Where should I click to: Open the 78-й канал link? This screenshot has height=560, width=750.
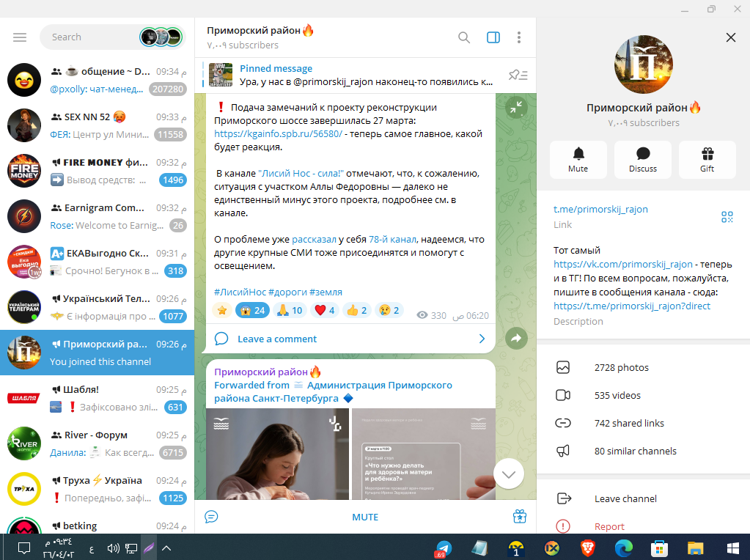pos(392,239)
